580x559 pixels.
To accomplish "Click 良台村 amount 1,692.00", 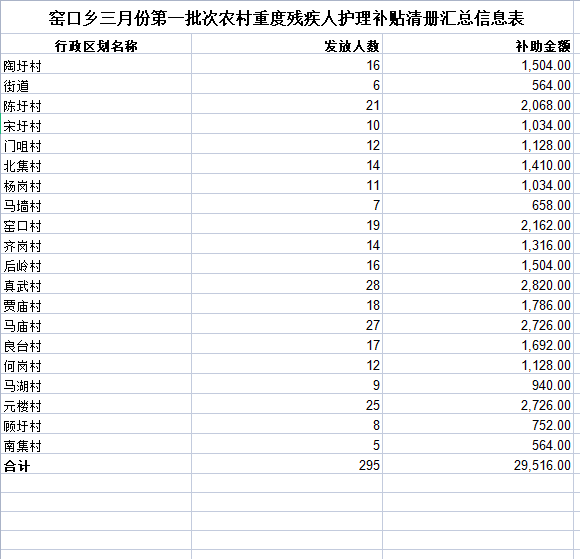I will (478, 344).
